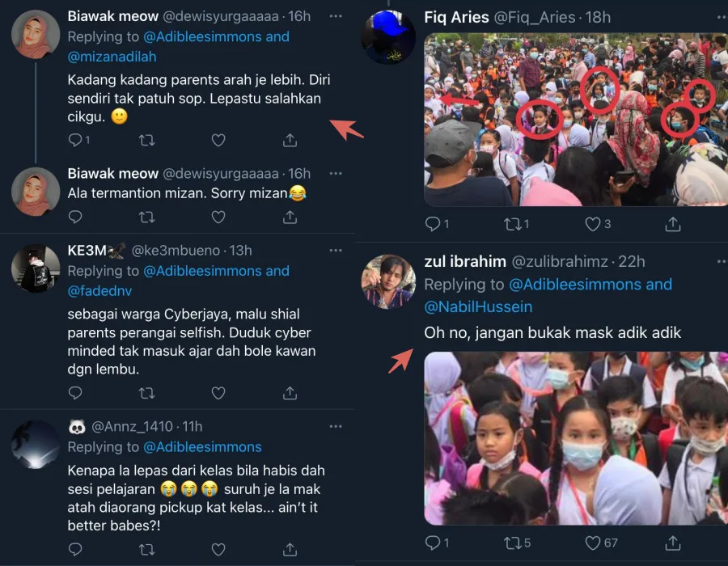Toggle like on KE3M Cyberjaya tweet
Screen dimensions: 728x566
coord(218,394)
